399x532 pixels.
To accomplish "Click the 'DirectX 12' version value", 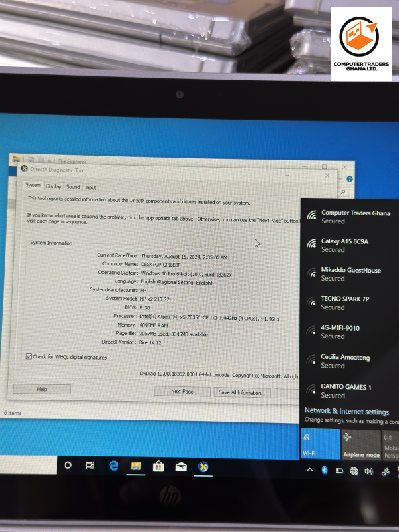I will [150, 342].
